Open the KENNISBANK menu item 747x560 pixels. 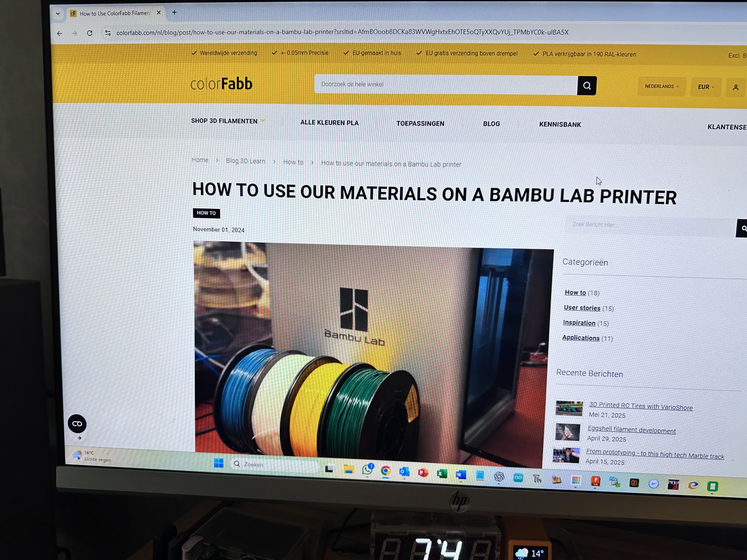[560, 124]
